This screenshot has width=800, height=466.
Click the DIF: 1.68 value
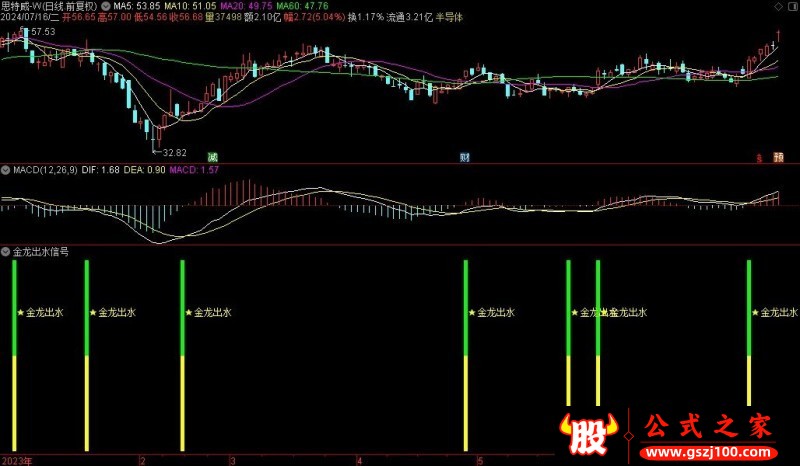101,170
